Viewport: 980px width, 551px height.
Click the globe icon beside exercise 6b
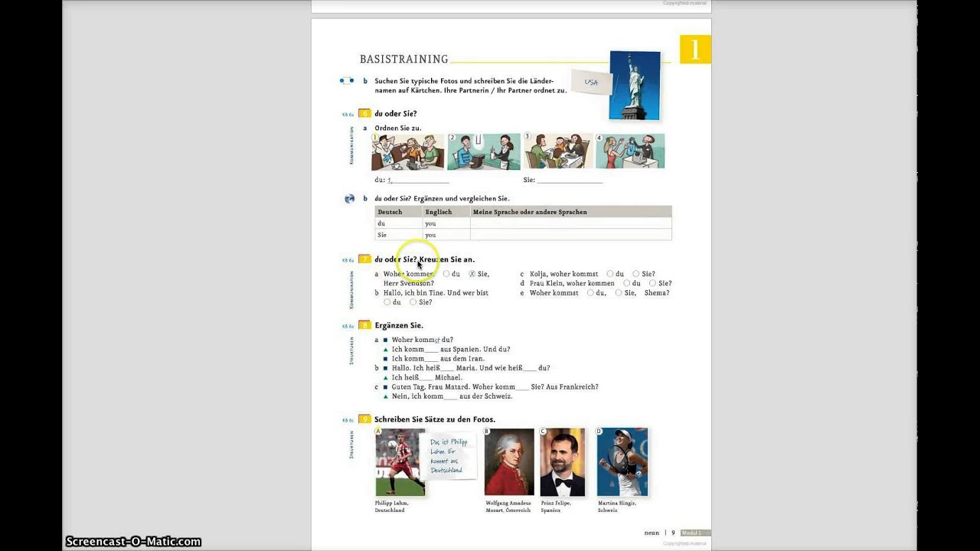349,199
